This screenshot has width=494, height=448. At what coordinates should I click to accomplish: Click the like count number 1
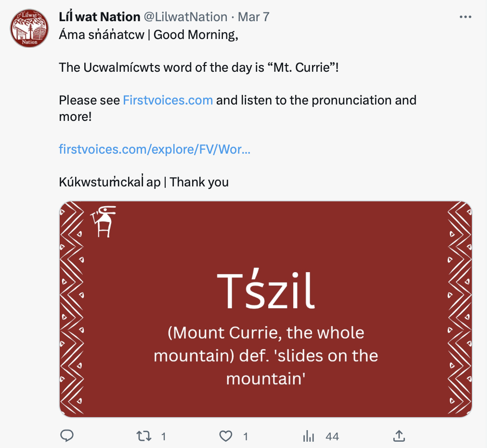tap(246, 437)
